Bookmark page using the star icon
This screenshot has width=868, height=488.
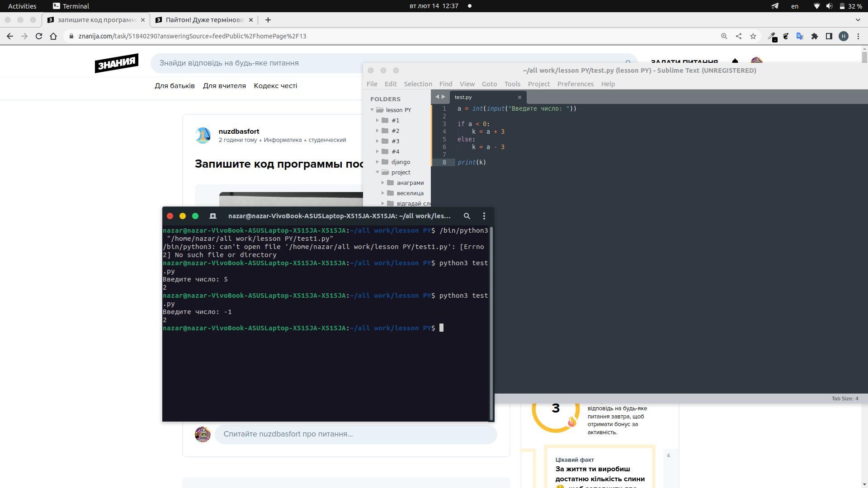753,36
